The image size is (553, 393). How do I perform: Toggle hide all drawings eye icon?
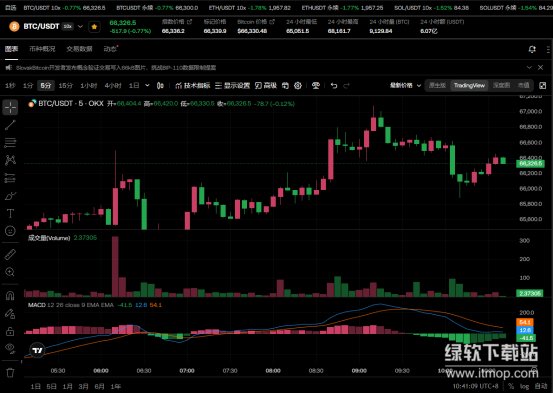10,349
